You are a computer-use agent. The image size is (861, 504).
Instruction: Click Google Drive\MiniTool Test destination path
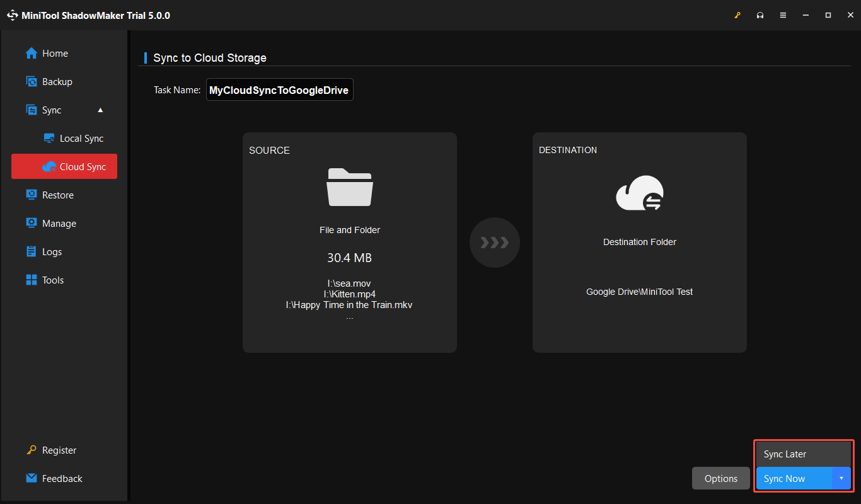640,292
